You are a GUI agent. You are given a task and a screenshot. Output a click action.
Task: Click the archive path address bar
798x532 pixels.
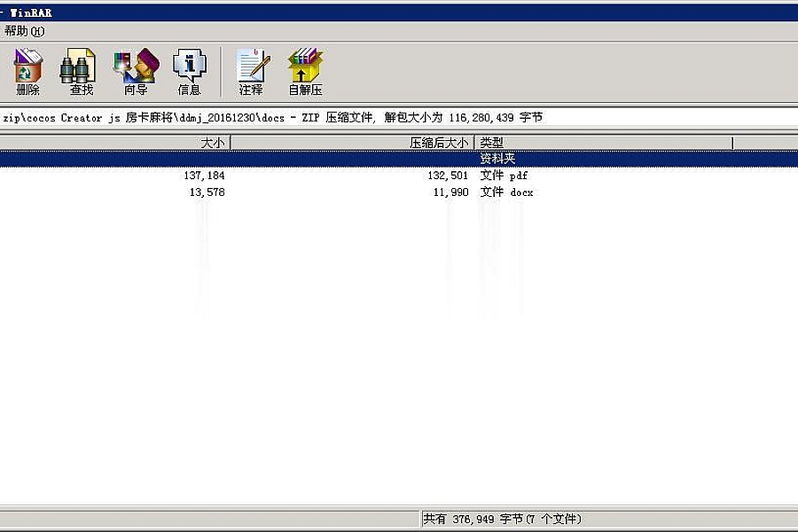(399, 118)
